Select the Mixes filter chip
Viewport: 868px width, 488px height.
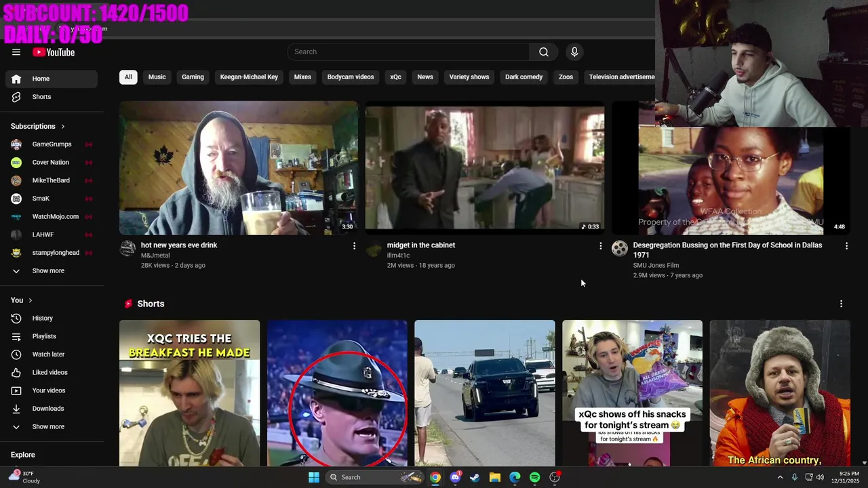[302, 77]
